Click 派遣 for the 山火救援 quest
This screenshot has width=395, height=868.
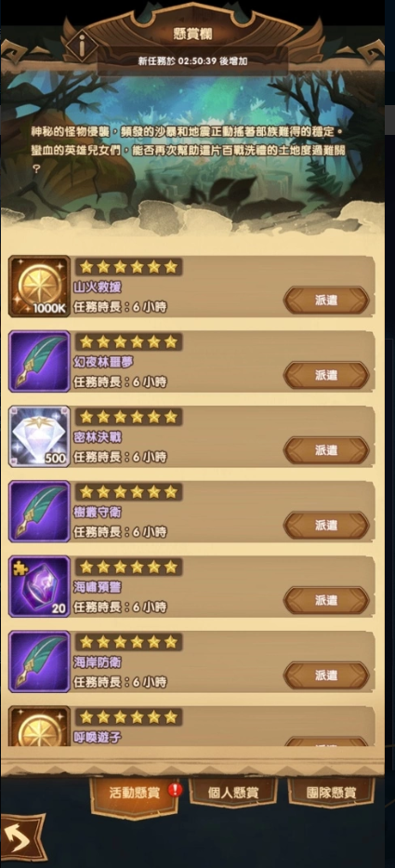(x=326, y=300)
